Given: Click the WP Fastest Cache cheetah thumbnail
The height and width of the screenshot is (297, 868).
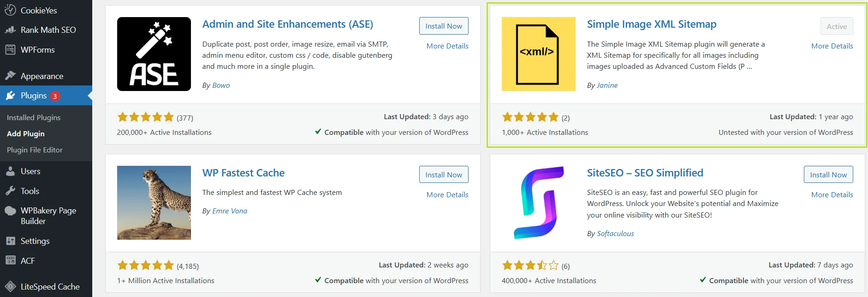Looking at the screenshot, I should 154,202.
